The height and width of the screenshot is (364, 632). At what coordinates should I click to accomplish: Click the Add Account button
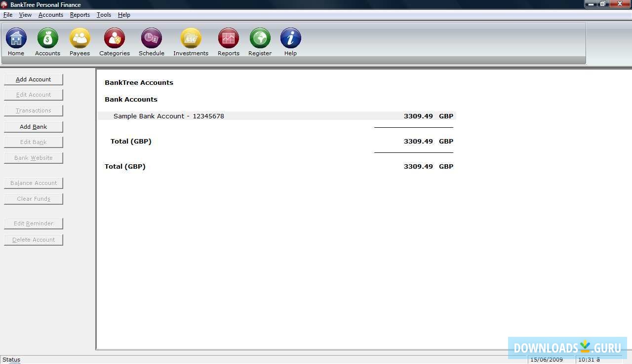pyautogui.click(x=34, y=79)
